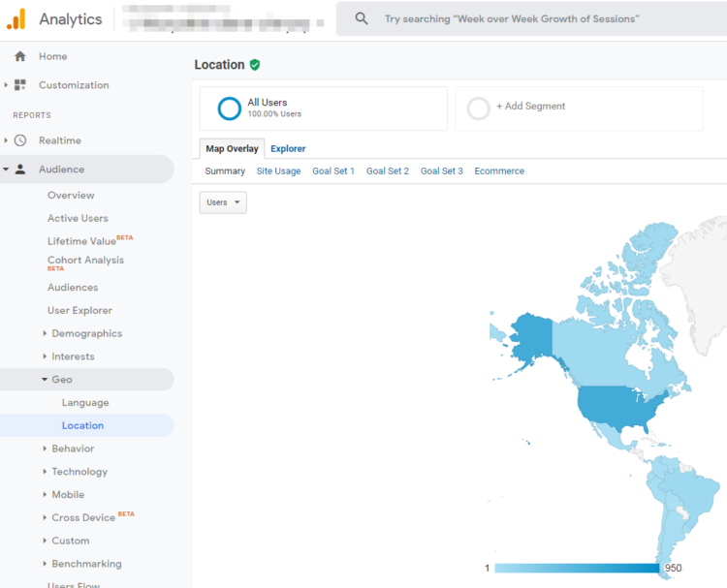Click the All Users segment circle

[230, 108]
